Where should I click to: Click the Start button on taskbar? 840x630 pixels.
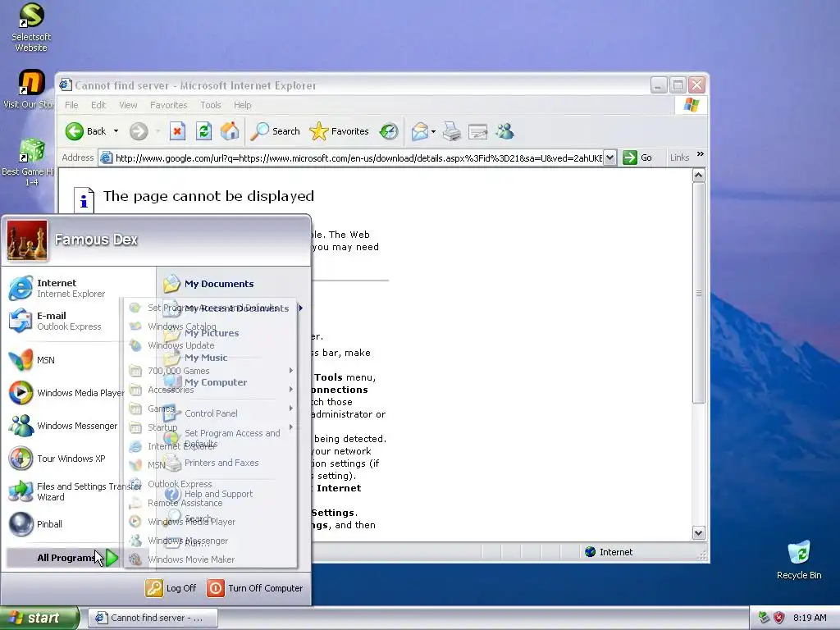point(39,618)
